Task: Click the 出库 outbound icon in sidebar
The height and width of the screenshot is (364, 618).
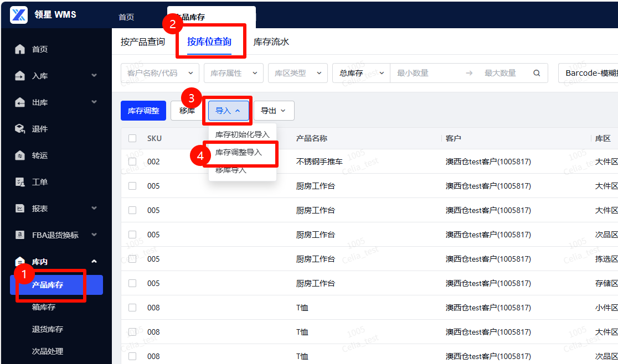Action: click(x=20, y=102)
